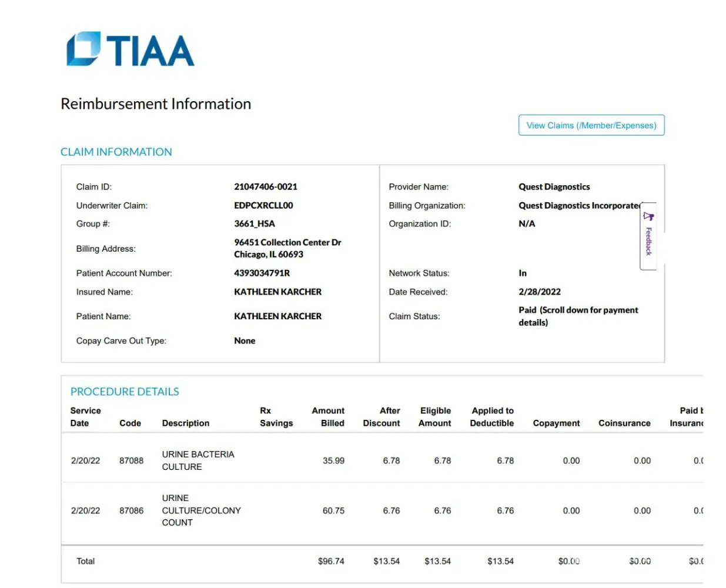Select Group number 3661_HSA

coord(255,223)
